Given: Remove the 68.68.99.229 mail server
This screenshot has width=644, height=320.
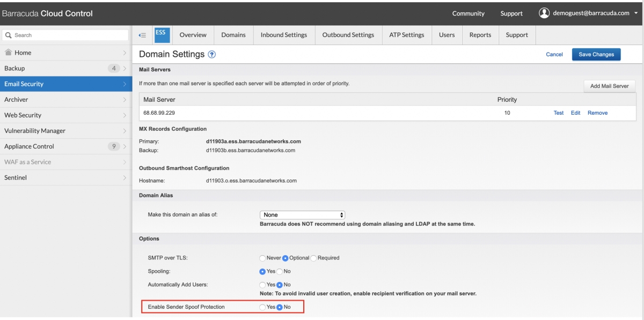Looking at the screenshot, I should [597, 113].
